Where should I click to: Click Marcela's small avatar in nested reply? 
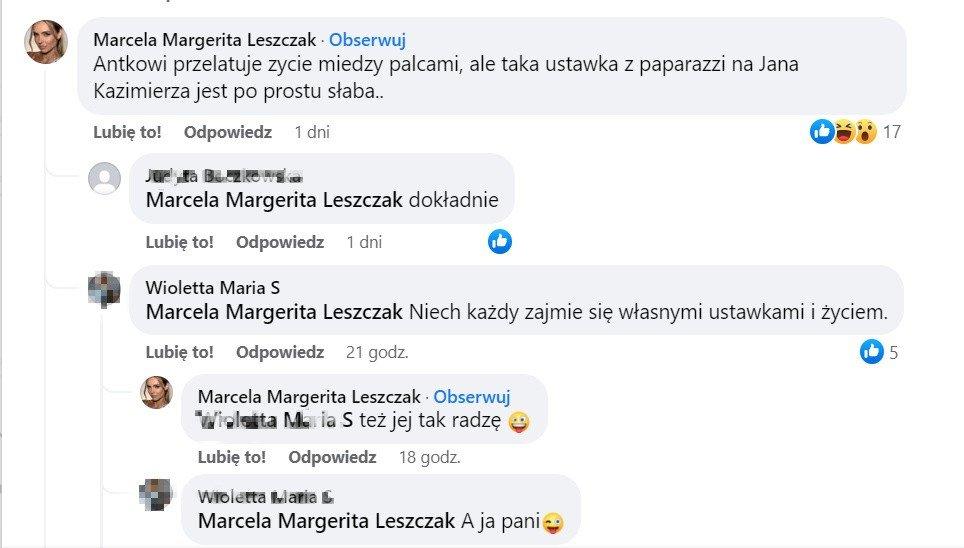click(x=156, y=392)
